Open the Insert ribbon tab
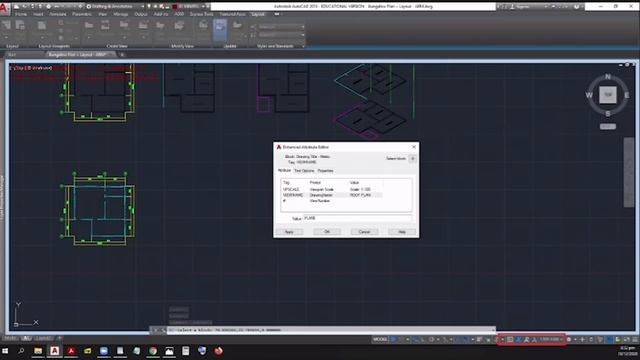This screenshot has width=640, height=360. [38, 14]
